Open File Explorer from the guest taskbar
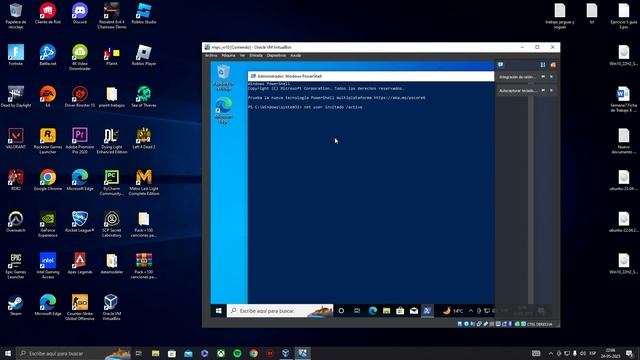Image resolution: width=640 pixels, height=360 pixels. (386, 311)
